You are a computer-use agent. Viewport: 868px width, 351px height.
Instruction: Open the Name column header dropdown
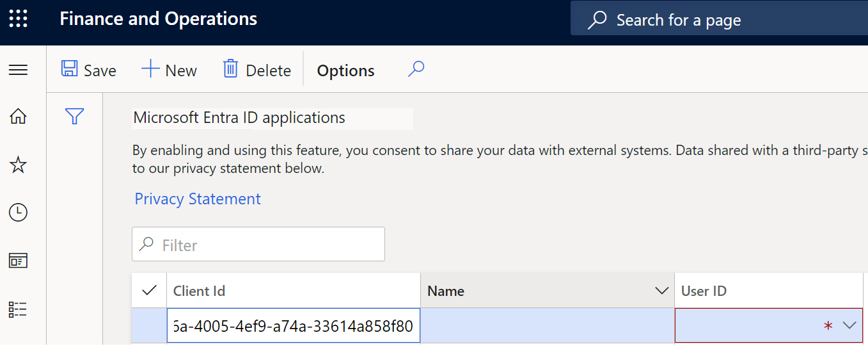pos(662,291)
